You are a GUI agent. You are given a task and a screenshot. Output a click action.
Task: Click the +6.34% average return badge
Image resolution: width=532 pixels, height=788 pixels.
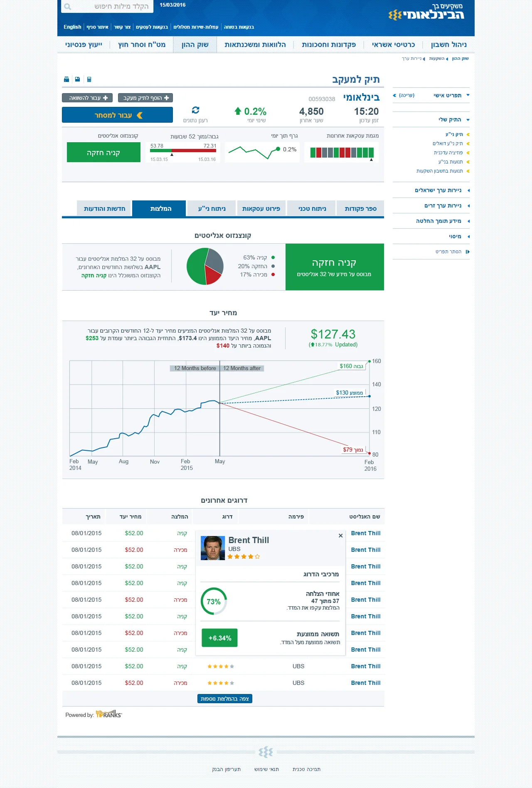219,638
